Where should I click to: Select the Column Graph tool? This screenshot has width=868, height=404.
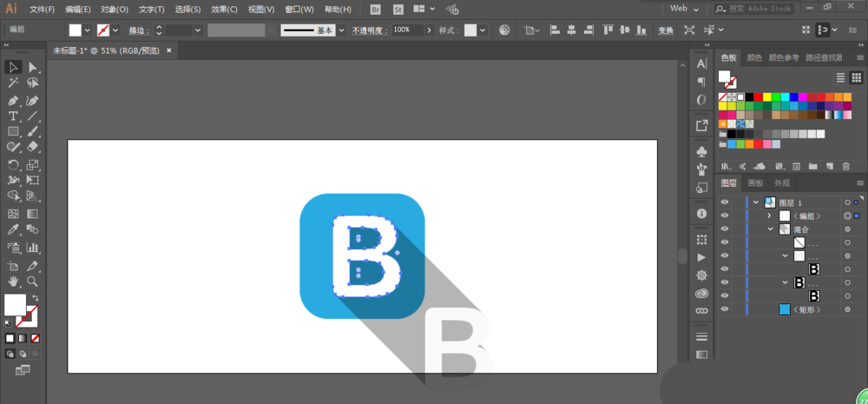tap(33, 247)
